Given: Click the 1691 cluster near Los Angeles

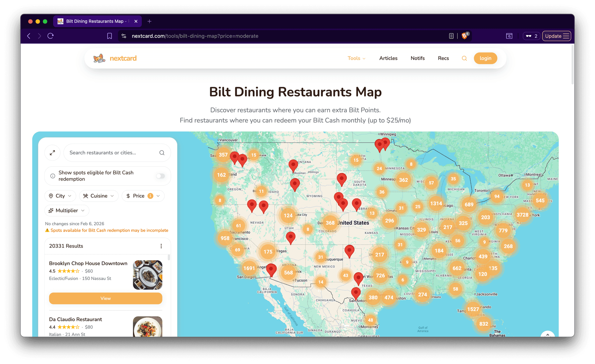Looking at the screenshot, I should click(249, 268).
